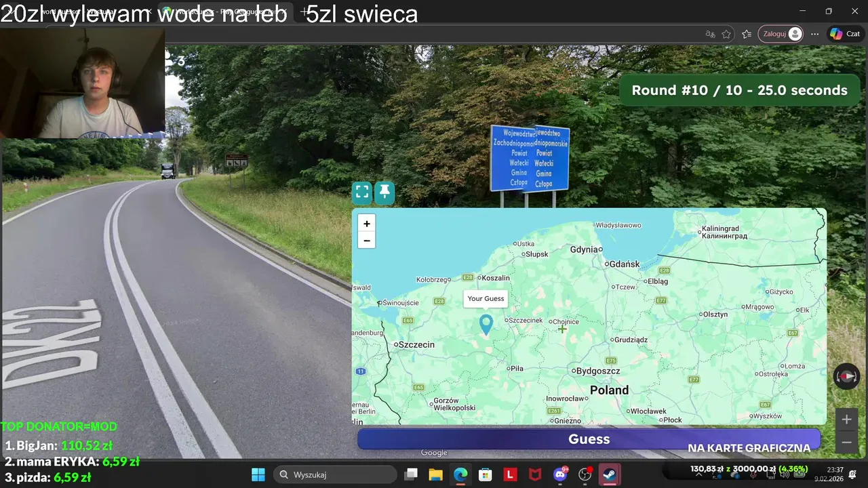Open the browser settings and more menu
Screen dimensions: 868x488
[x=815, y=34]
